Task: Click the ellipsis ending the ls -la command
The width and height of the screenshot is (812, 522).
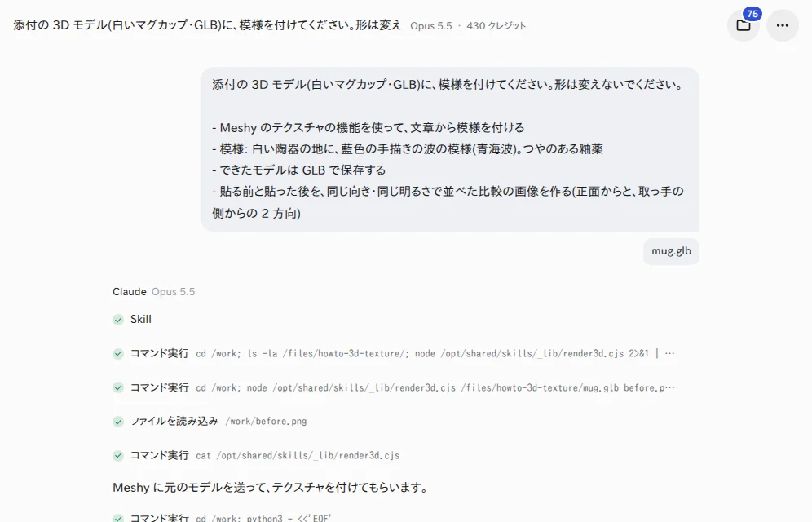Action: tap(669, 354)
